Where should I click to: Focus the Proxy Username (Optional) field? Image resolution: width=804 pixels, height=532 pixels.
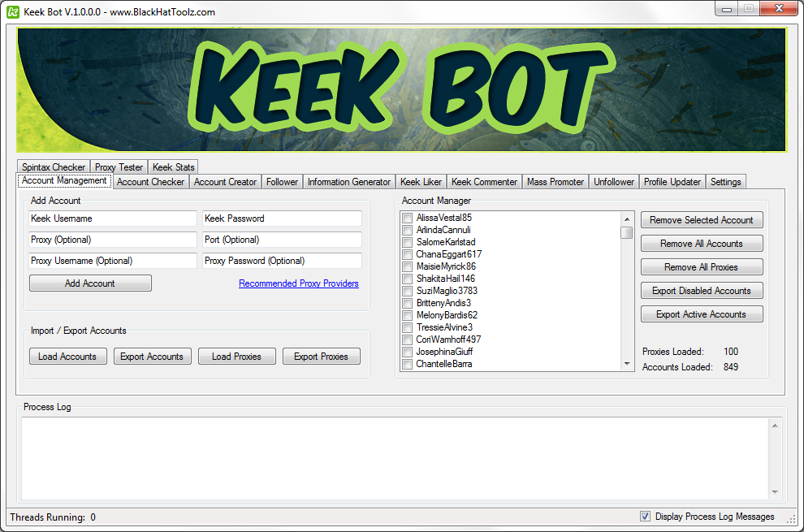point(113,261)
